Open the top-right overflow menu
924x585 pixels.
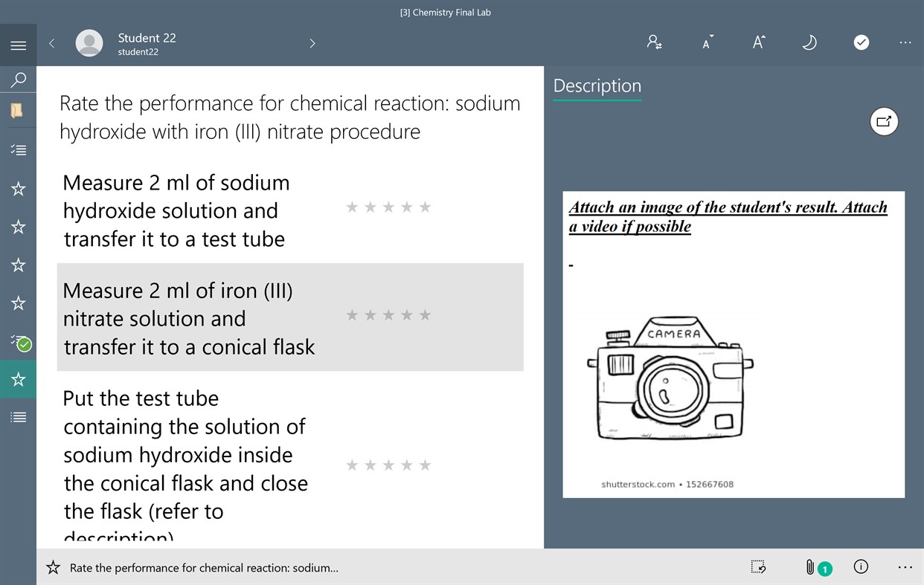tap(905, 42)
